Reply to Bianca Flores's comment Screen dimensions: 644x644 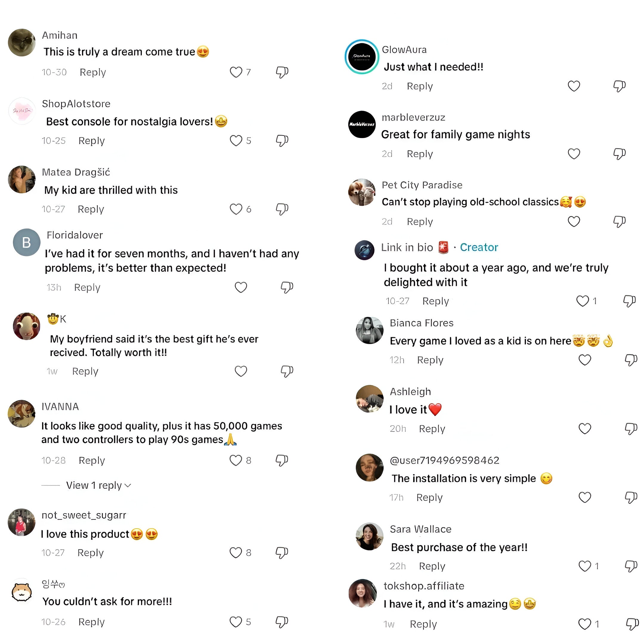pos(430,360)
